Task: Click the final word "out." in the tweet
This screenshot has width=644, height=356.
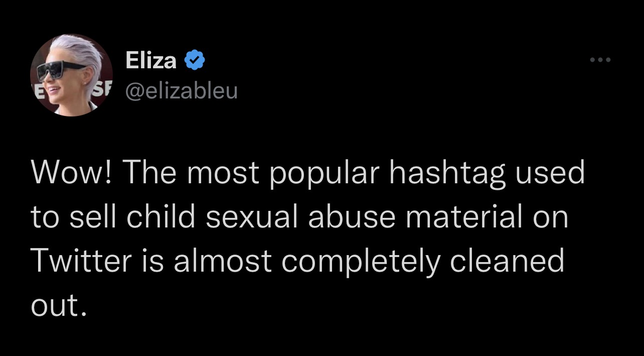Action: [56, 305]
